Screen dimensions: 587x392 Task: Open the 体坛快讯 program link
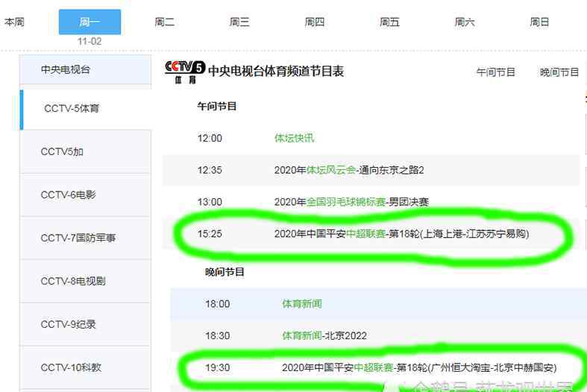point(295,139)
